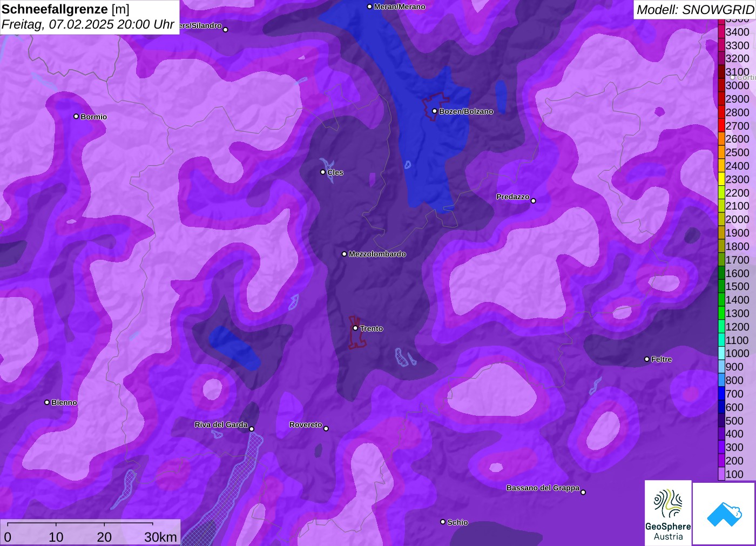Select the 700 blue legend swatch
This screenshot has height=546, width=756.
click(x=721, y=394)
